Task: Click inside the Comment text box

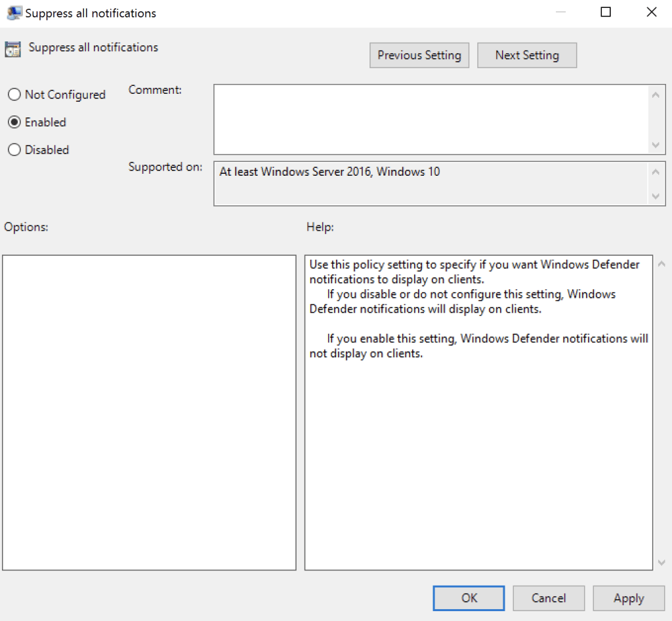Action: [x=430, y=119]
